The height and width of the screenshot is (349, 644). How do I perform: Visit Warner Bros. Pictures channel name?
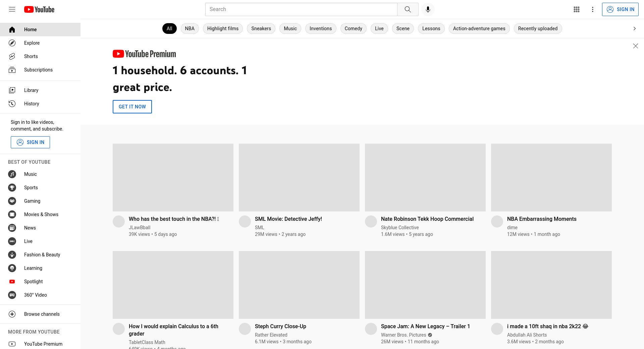pyautogui.click(x=404, y=335)
